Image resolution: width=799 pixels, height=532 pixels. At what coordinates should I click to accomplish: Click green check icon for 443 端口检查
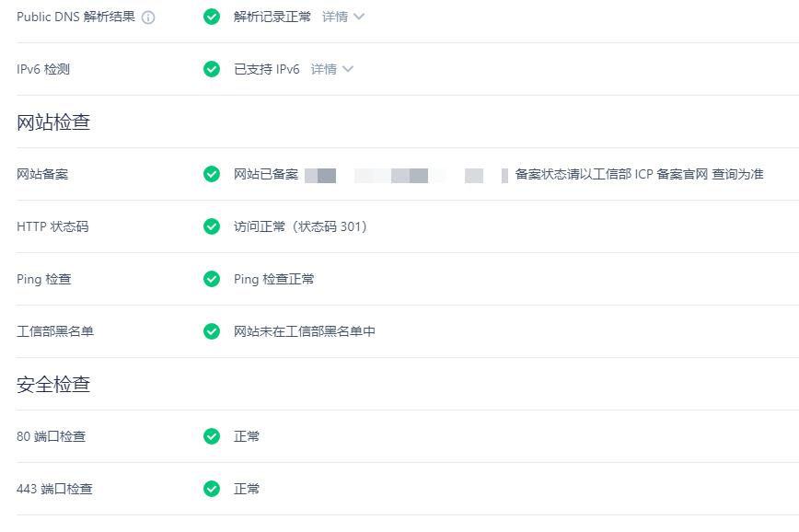point(212,489)
